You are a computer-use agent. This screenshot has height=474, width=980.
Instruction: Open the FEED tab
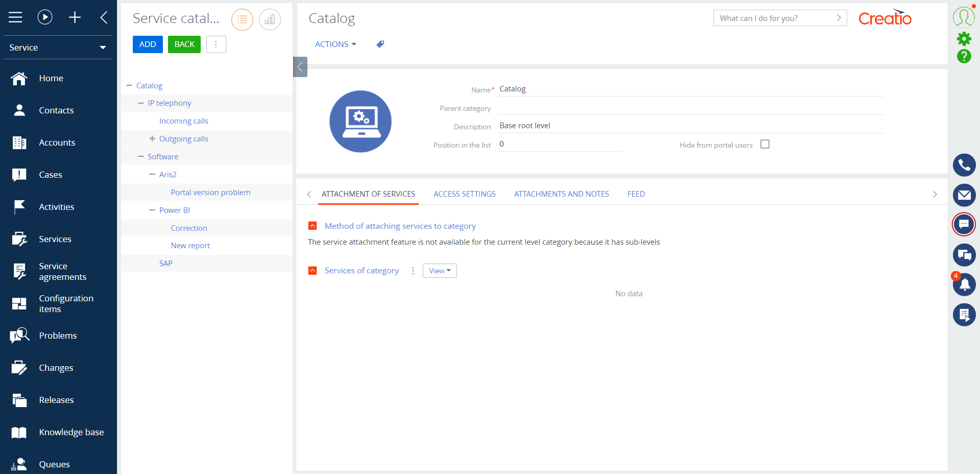pyautogui.click(x=636, y=194)
